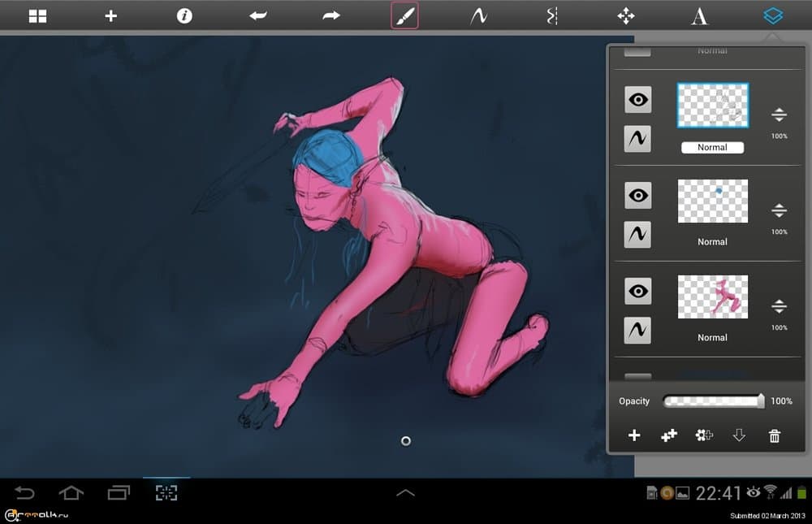Redo the last stroke
The width and height of the screenshot is (812, 524).
click(330, 15)
